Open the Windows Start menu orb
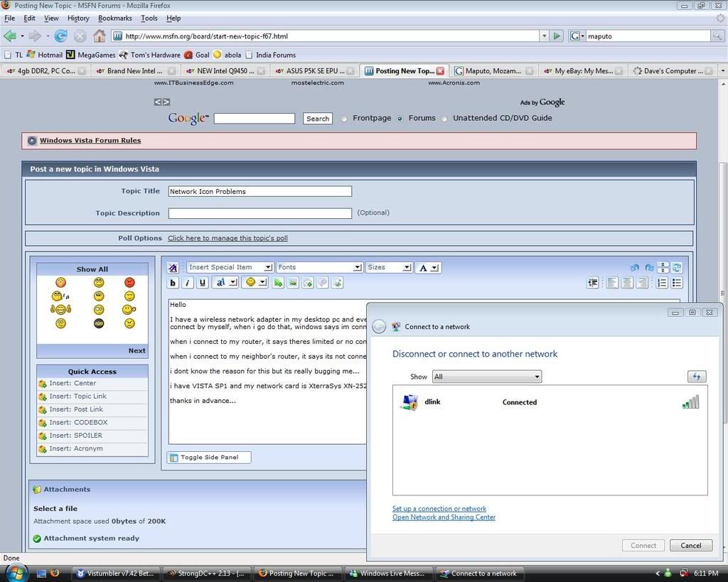This screenshot has width=728, height=582. click(x=16, y=573)
